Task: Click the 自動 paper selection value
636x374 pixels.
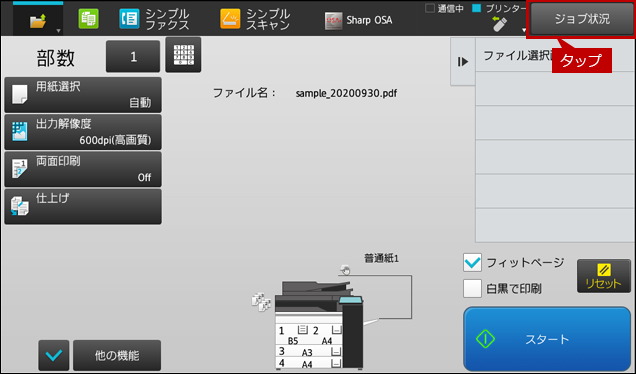Action: (140, 103)
